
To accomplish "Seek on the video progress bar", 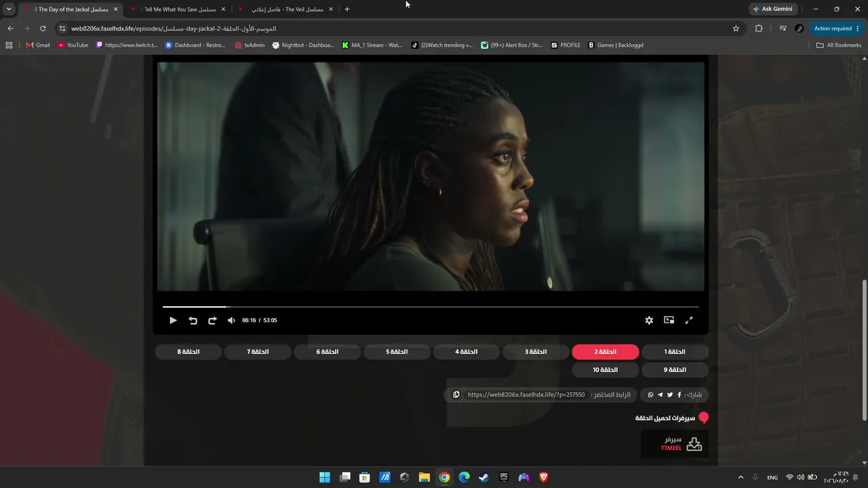I will tap(431, 307).
